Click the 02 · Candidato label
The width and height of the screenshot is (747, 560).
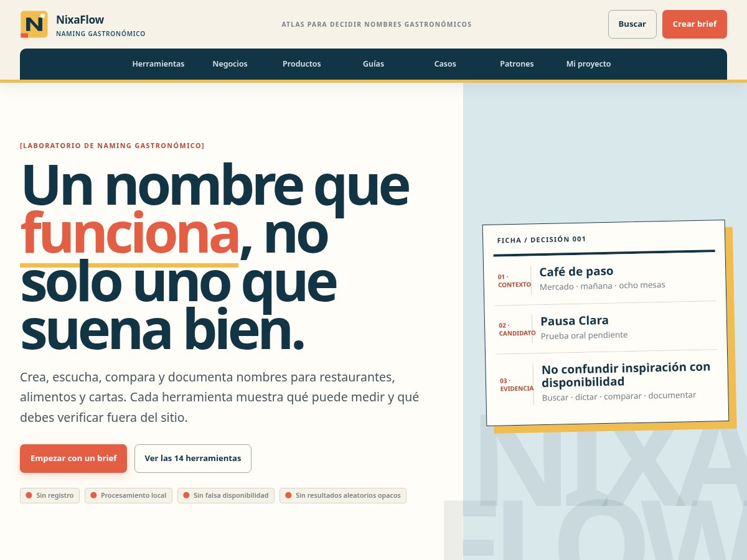click(517, 329)
